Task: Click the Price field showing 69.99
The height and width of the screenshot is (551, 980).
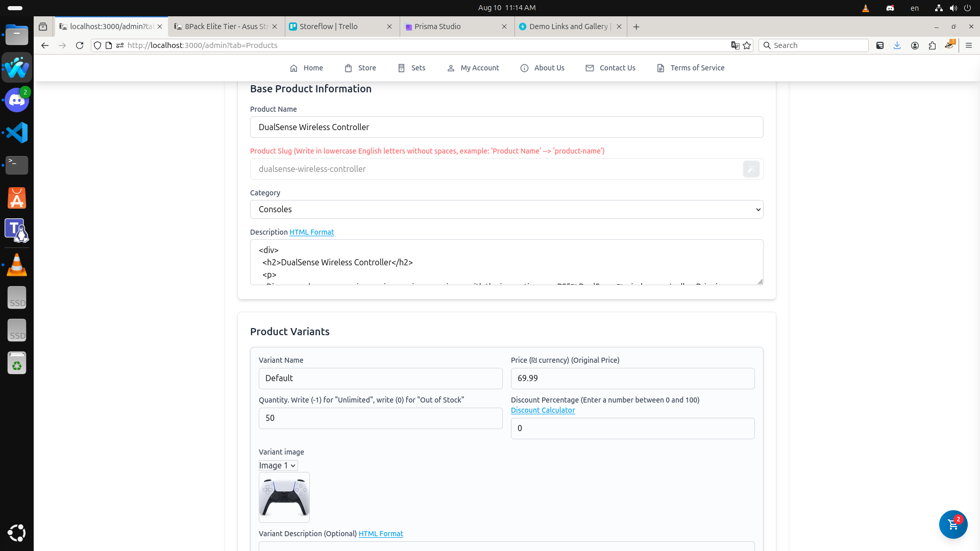Action: pos(632,379)
